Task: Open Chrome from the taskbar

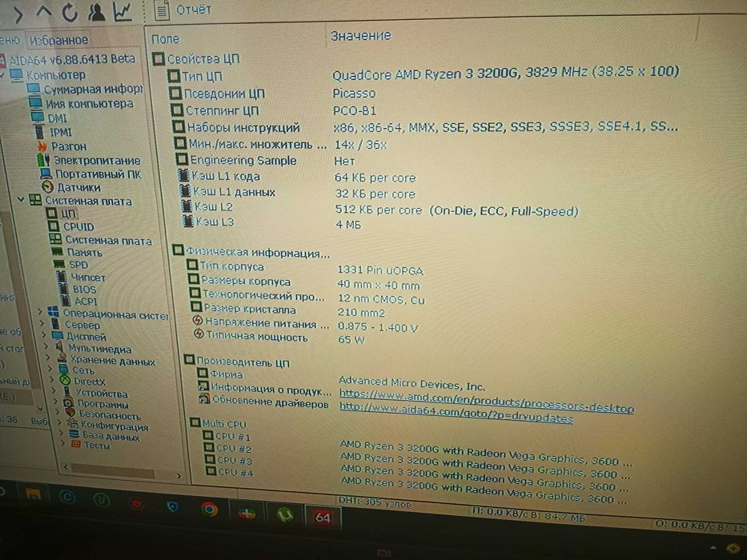Action: click(x=209, y=509)
